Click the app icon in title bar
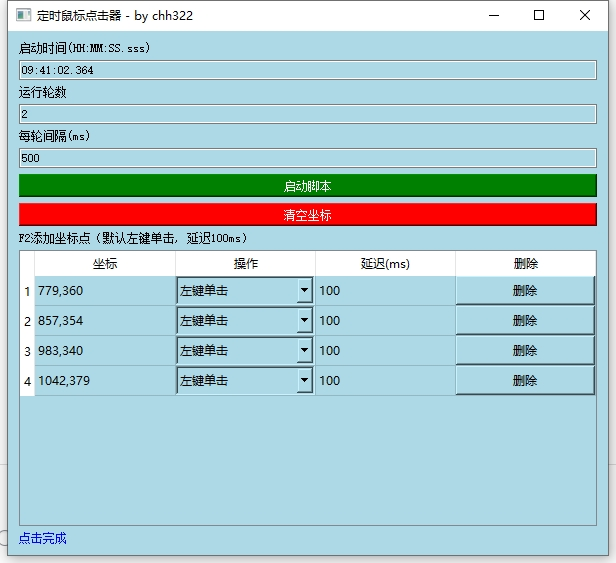This screenshot has height=563, width=616. point(23,15)
